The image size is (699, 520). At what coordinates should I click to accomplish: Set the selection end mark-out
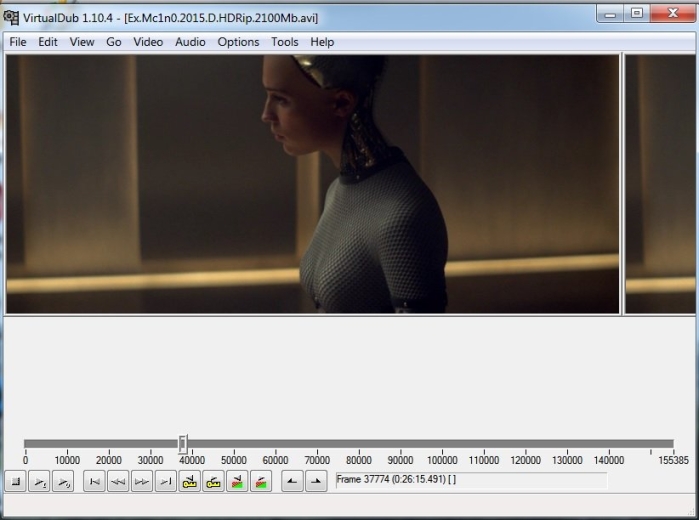coord(316,482)
